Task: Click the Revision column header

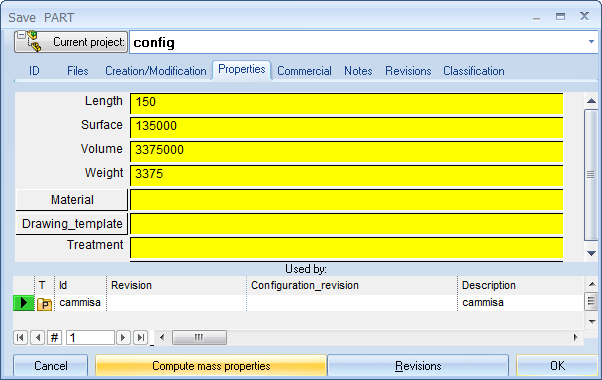Action: coord(176,285)
